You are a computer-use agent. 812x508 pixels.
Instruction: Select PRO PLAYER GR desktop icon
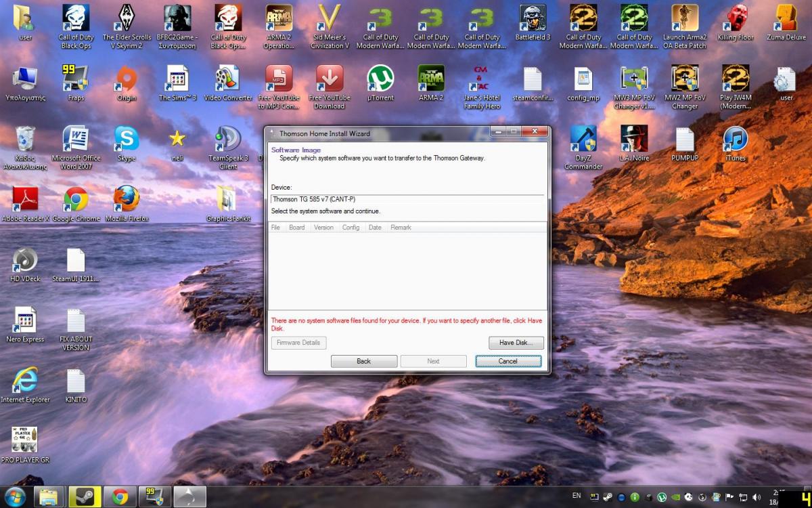click(x=25, y=445)
